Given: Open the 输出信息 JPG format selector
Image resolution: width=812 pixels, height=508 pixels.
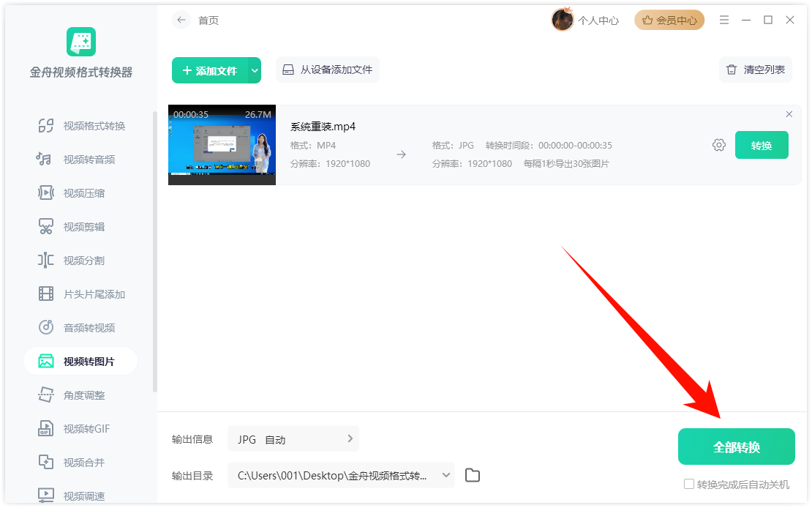Looking at the screenshot, I should tap(293, 438).
